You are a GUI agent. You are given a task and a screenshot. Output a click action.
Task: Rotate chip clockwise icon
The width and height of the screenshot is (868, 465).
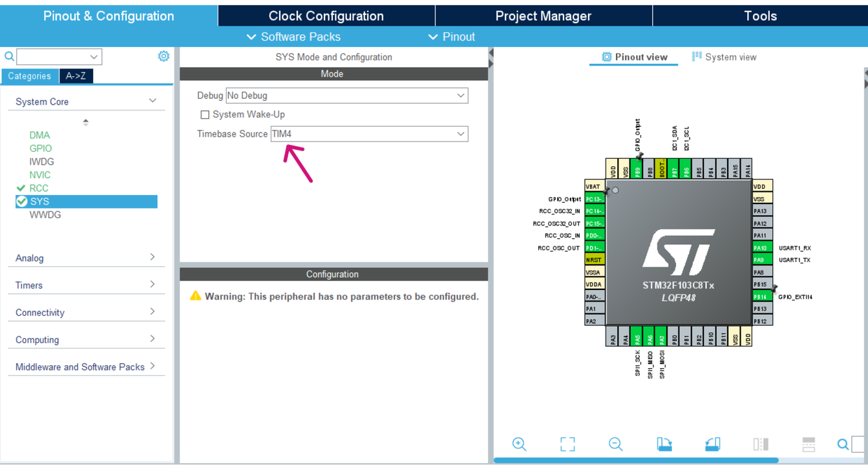[664, 444]
